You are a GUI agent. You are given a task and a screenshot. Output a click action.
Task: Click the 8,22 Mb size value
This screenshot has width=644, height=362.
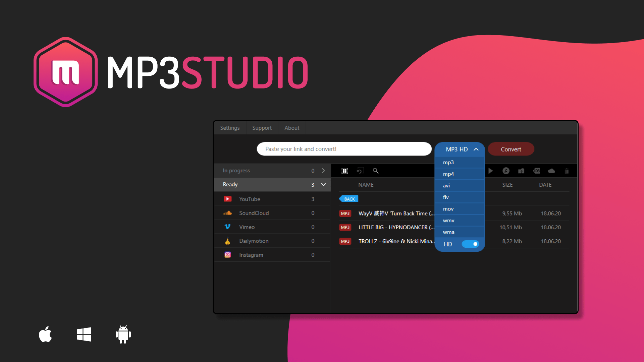tap(512, 241)
